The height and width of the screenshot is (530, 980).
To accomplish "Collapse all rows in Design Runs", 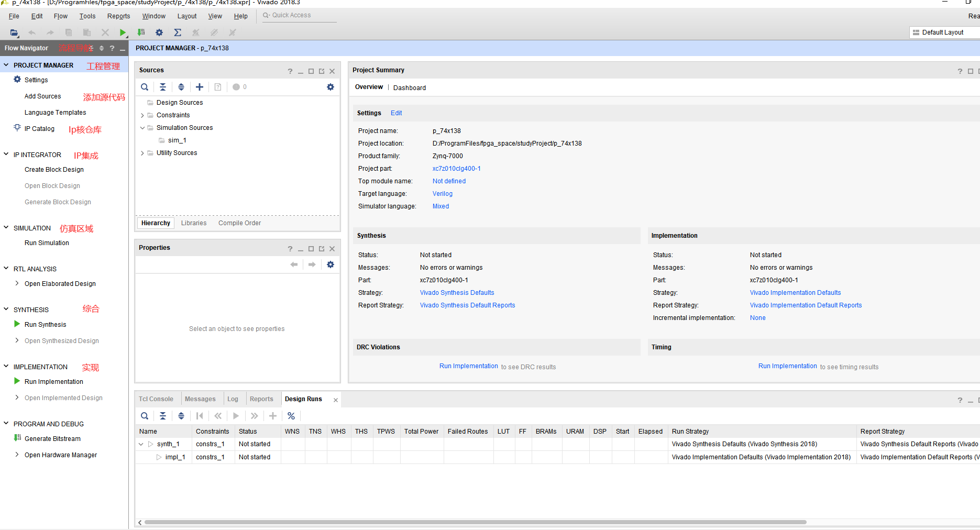I will pyautogui.click(x=163, y=416).
